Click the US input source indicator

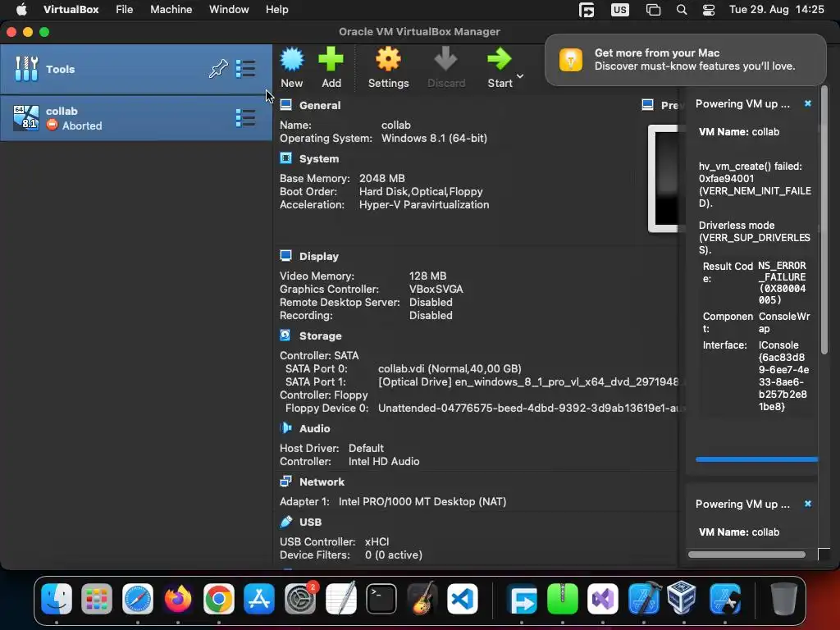(620, 10)
